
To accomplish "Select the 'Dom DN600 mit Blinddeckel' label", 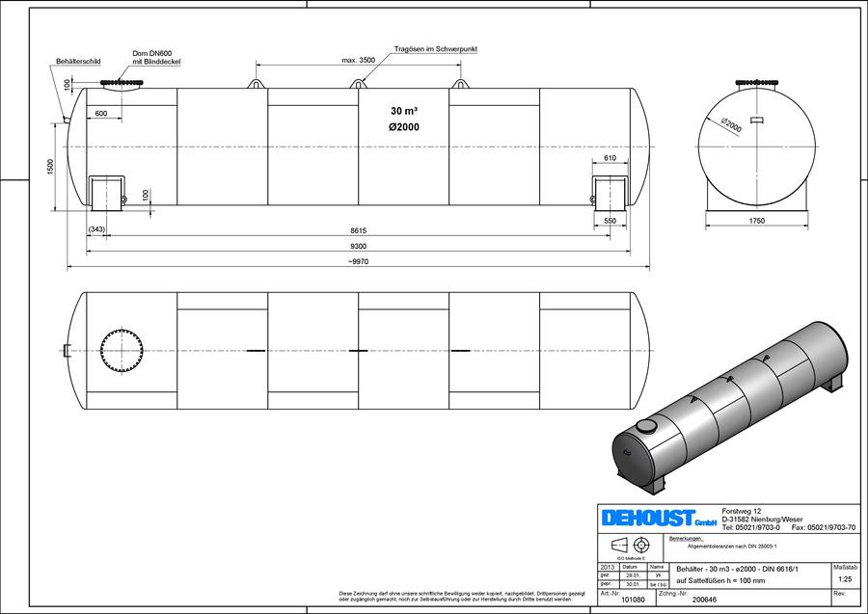I will 155,58.
